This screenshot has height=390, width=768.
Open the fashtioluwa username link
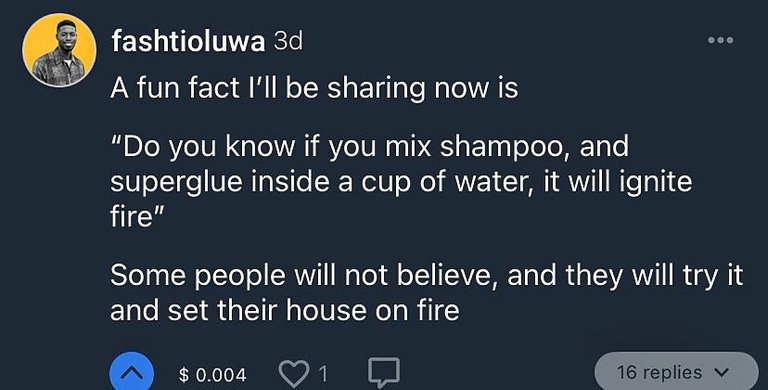click(x=188, y=42)
